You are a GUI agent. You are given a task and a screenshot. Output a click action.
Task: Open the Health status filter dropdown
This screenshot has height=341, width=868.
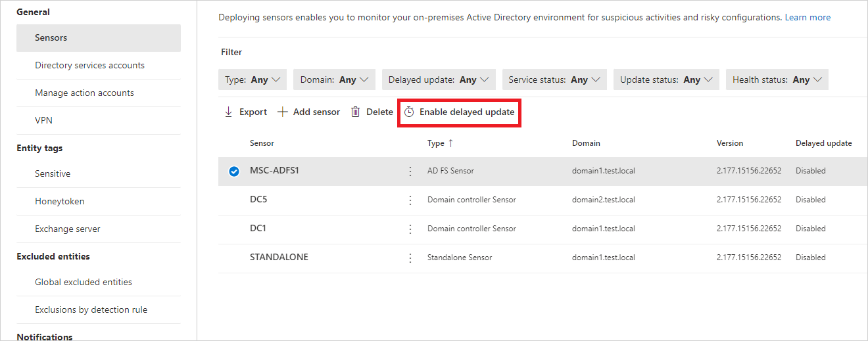pyautogui.click(x=777, y=80)
